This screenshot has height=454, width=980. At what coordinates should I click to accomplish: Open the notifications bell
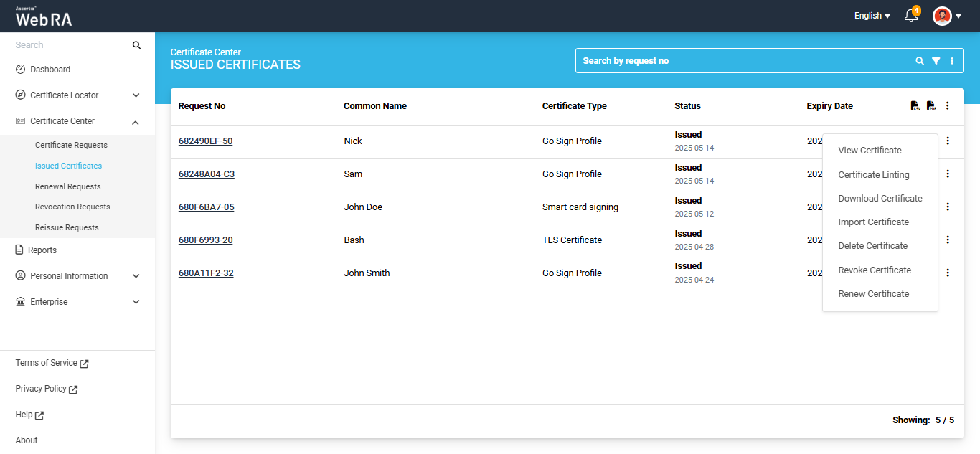pyautogui.click(x=911, y=16)
